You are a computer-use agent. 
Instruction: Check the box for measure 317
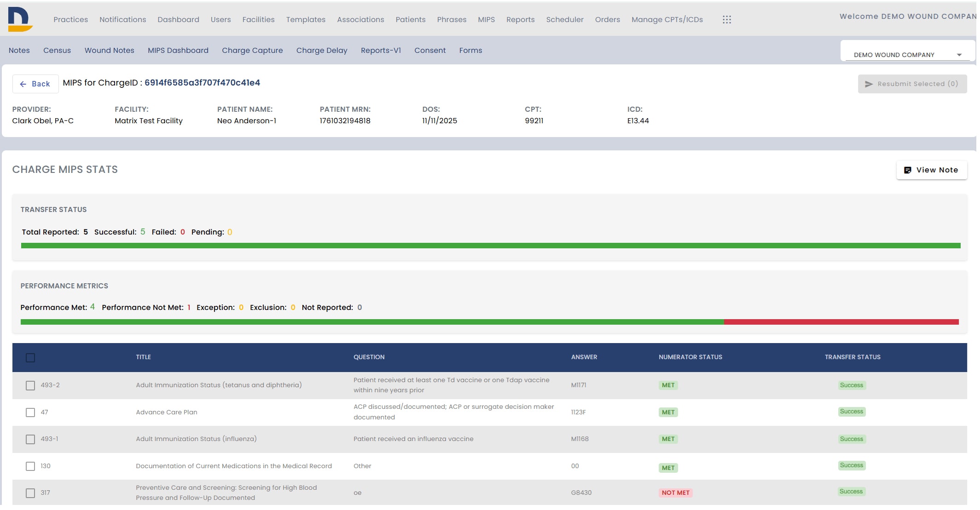click(x=30, y=493)
